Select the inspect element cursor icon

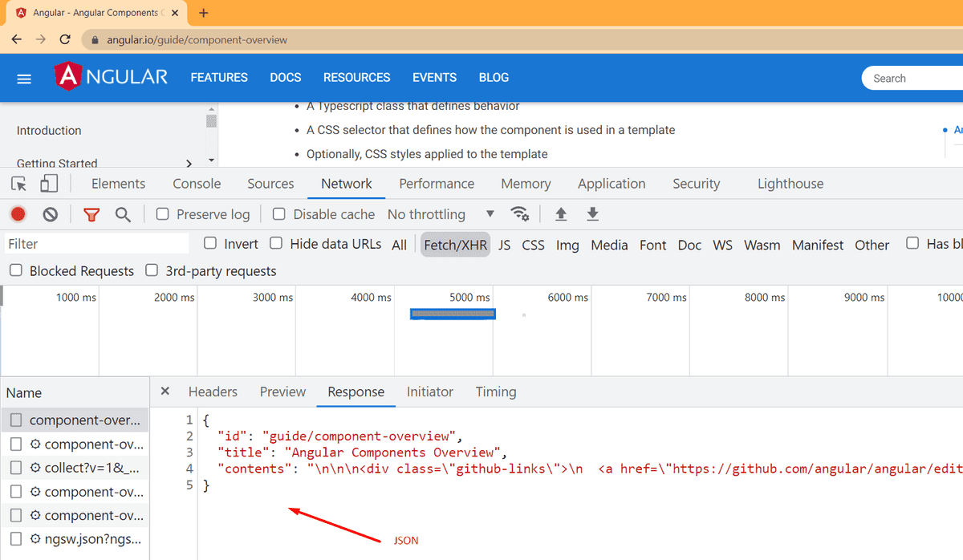tap(18, 183)
